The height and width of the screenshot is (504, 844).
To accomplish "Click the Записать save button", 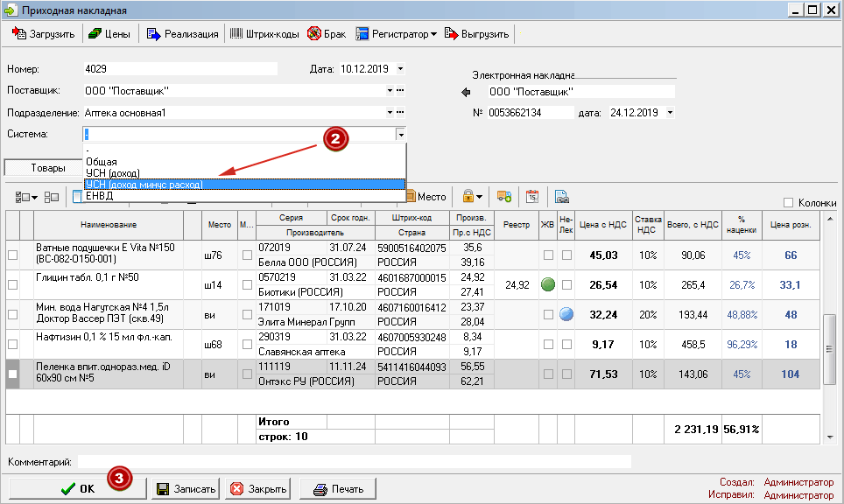I will 186,488.
